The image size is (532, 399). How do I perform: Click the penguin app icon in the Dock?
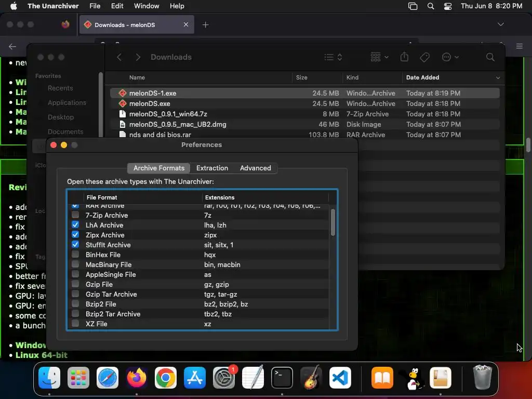411,378
